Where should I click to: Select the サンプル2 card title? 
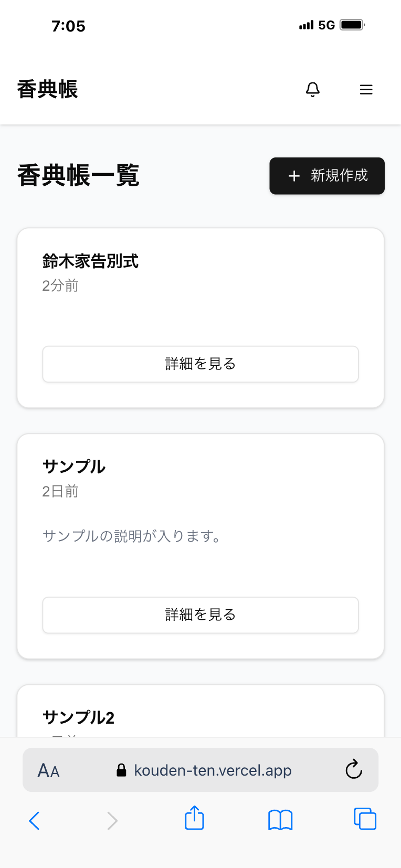pos(79,717)
